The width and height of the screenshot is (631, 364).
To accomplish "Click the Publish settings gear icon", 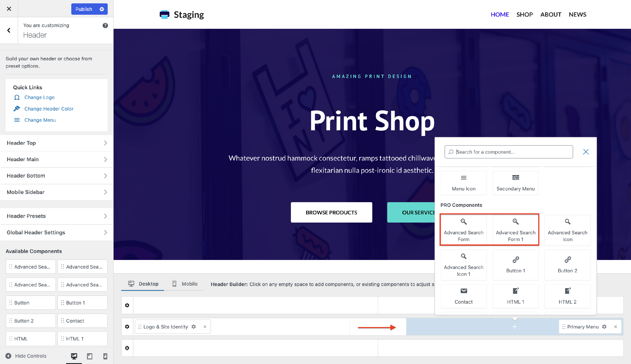I will (102, 9).
